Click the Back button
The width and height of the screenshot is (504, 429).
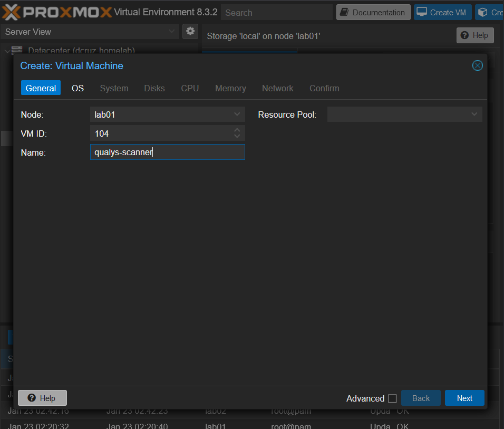pos(421,398)
